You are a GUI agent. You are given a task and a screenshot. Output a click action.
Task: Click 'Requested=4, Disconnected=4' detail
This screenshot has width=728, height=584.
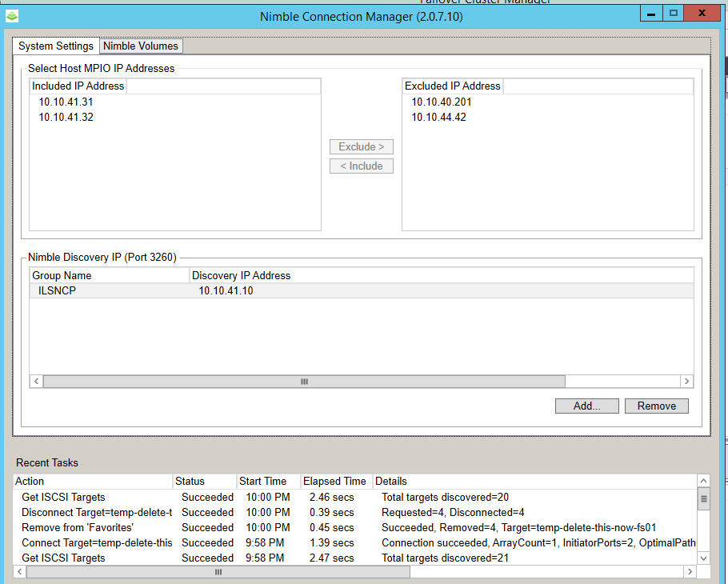[x=453, y=513]
